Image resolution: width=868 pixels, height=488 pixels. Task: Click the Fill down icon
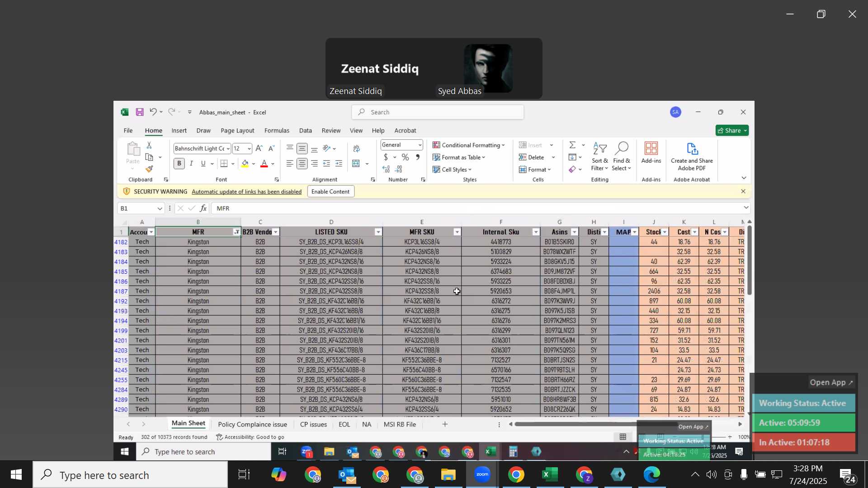coord(572,157)
